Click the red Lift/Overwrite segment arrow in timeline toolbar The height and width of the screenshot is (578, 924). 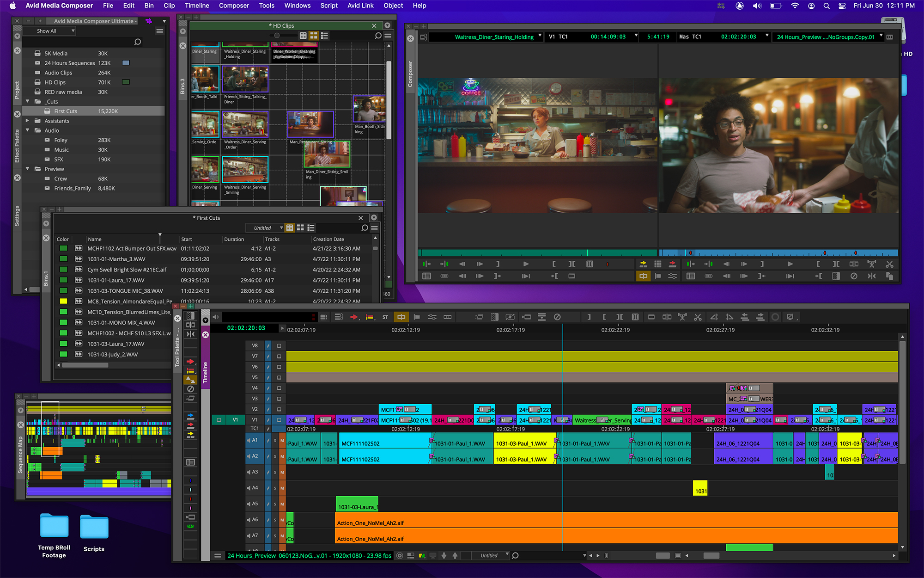point(354,317)
